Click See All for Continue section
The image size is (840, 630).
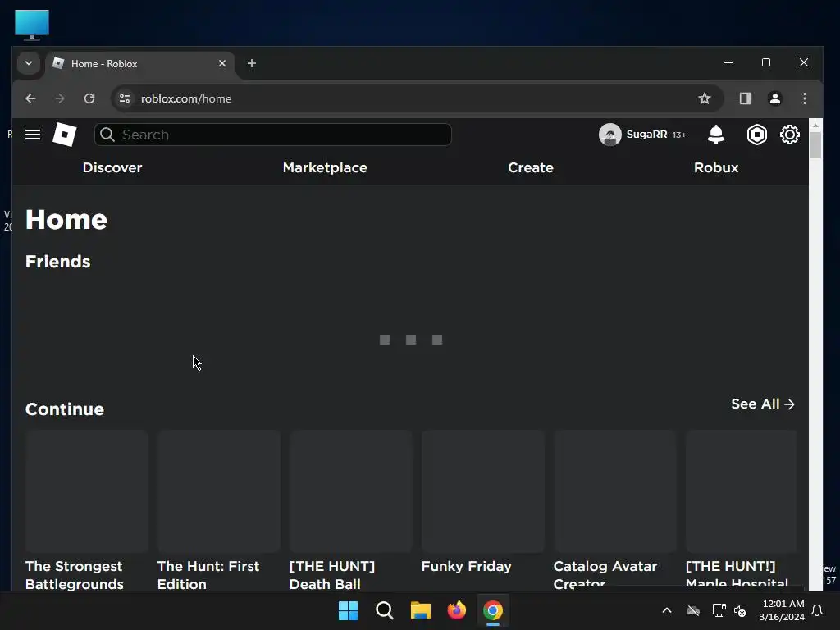763,404
